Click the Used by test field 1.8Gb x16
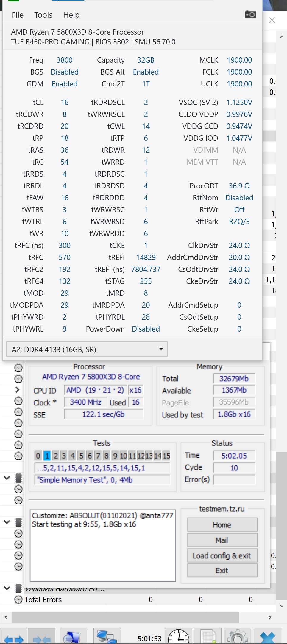This screenshot has width=287, height=644. pyautogui.click(x=234, y=414)
